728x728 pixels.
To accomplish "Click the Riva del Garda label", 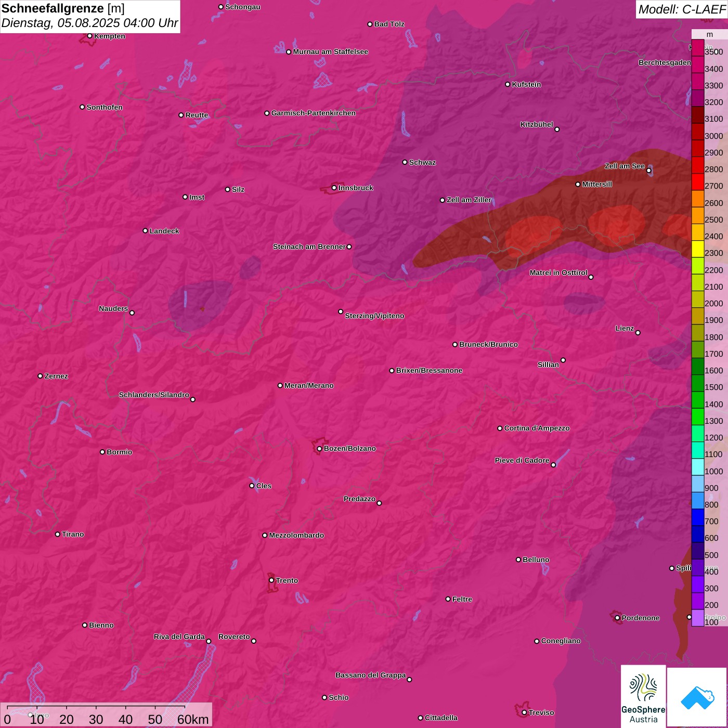I will pyautogui.click(x=179, y=636).
